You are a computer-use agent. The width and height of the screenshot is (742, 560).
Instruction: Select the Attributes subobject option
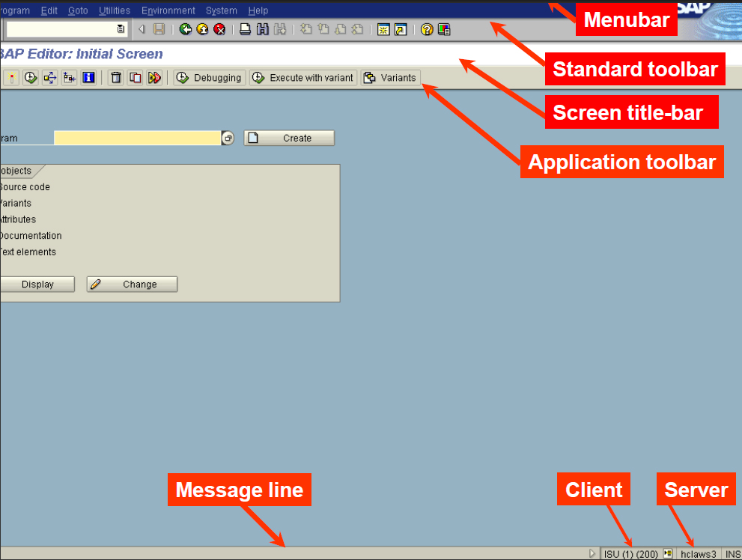click(18, 219)
